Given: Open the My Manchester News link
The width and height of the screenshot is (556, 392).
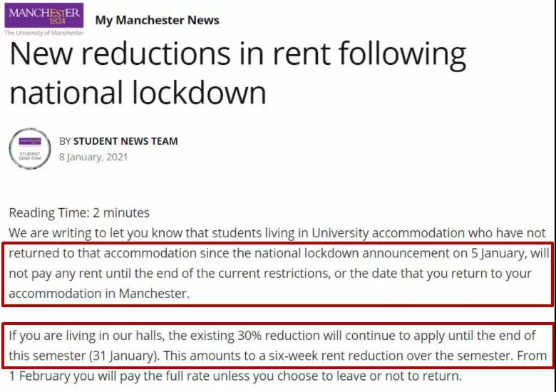Looking at the screenshot, I should click(157, 20).
